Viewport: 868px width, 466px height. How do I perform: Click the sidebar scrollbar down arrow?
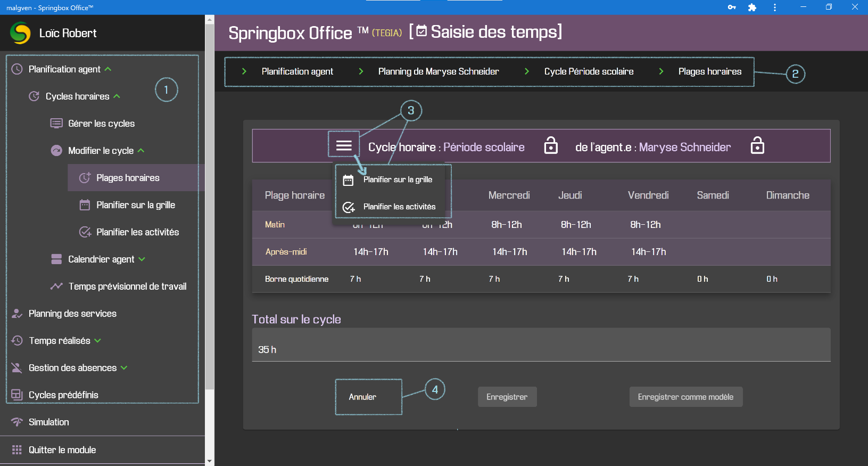(x=210, y=461)
